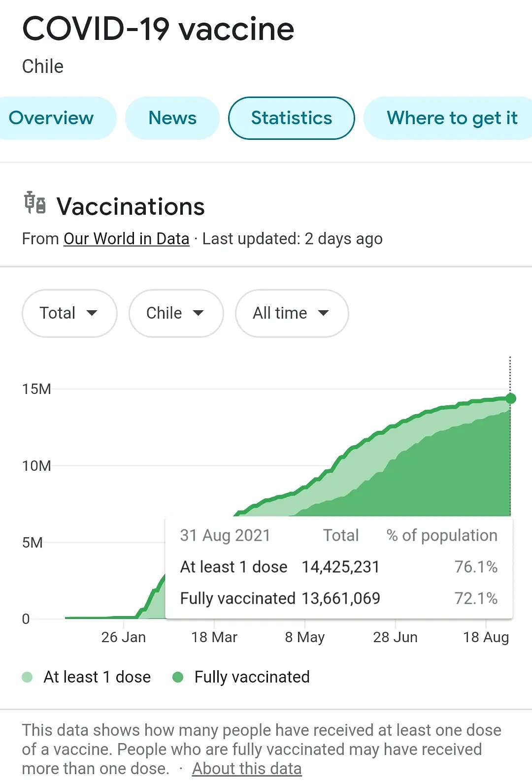Click the Fully vaccinated legend label
The height and width of the screenshot is (783, 532).
(x=252, y=677)
